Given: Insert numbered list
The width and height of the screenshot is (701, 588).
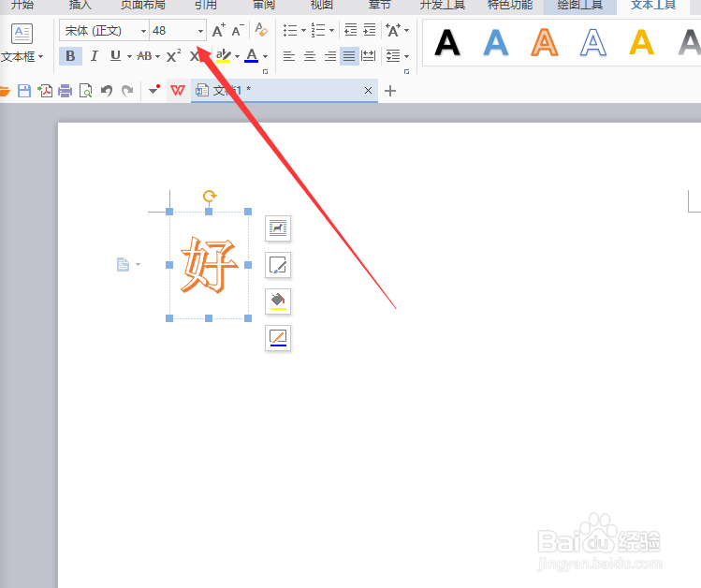Looking at the screenshot, I should coord(318,30).
